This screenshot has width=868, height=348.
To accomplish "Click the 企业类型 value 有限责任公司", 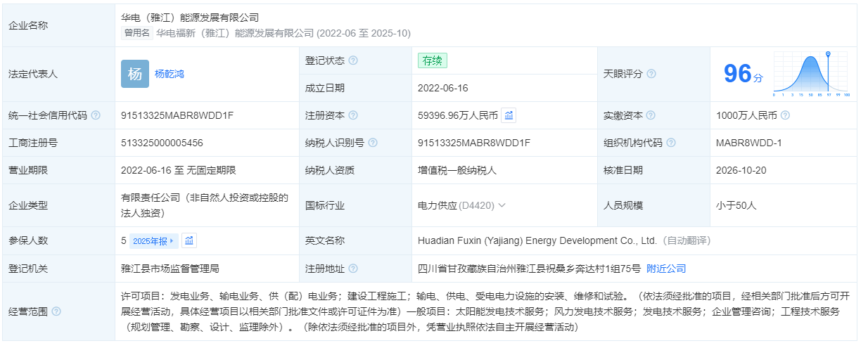I will pyautogui.click(x=205, y=205).
